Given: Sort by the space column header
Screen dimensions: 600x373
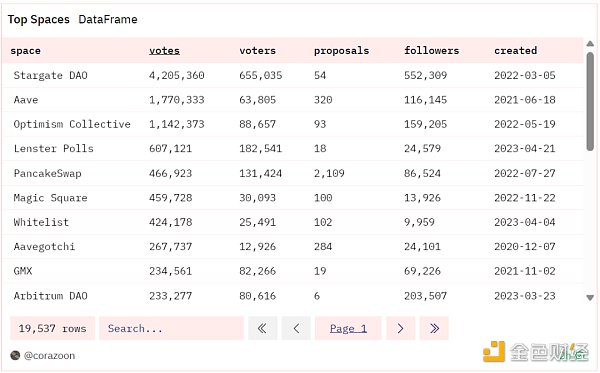Looking at the screenshot, I should pos(25,50).
